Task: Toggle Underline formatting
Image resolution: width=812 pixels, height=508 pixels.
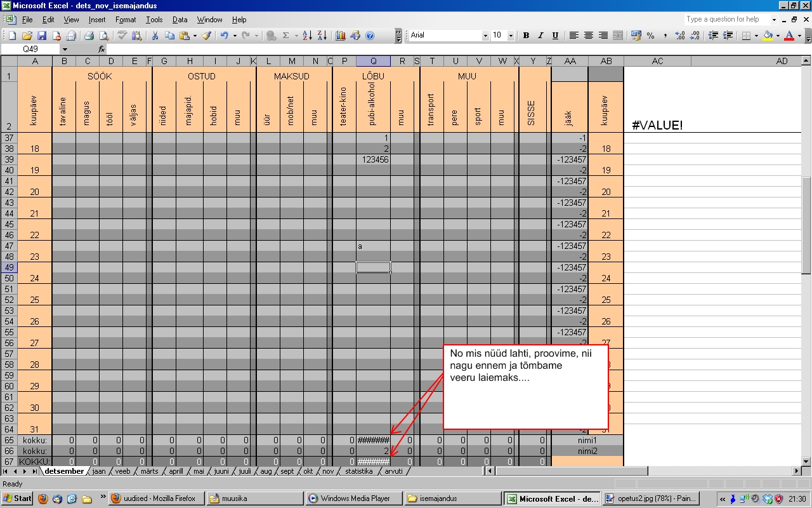Action: click(555, 36)
